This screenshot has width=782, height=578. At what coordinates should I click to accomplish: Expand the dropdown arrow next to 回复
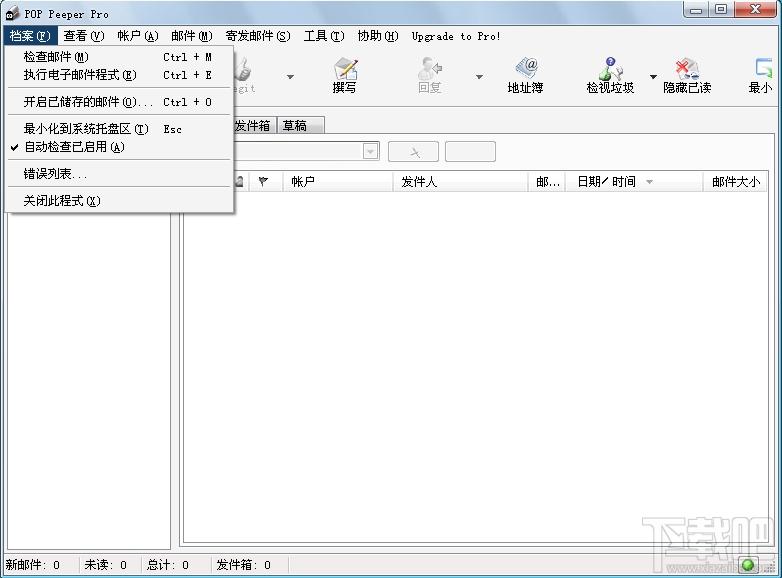point(479,77)
